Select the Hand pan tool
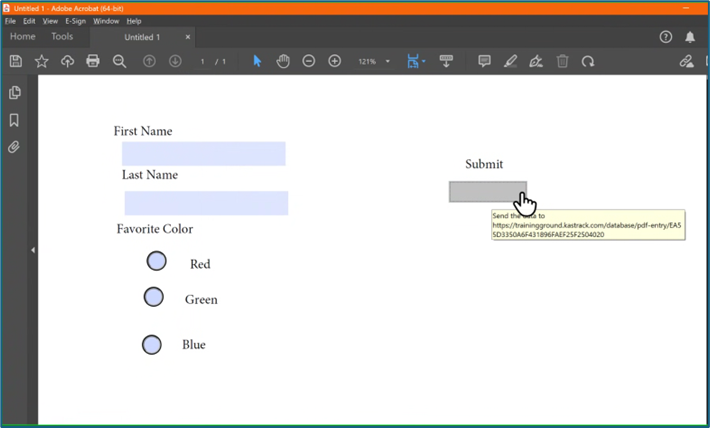 (283, 61)
